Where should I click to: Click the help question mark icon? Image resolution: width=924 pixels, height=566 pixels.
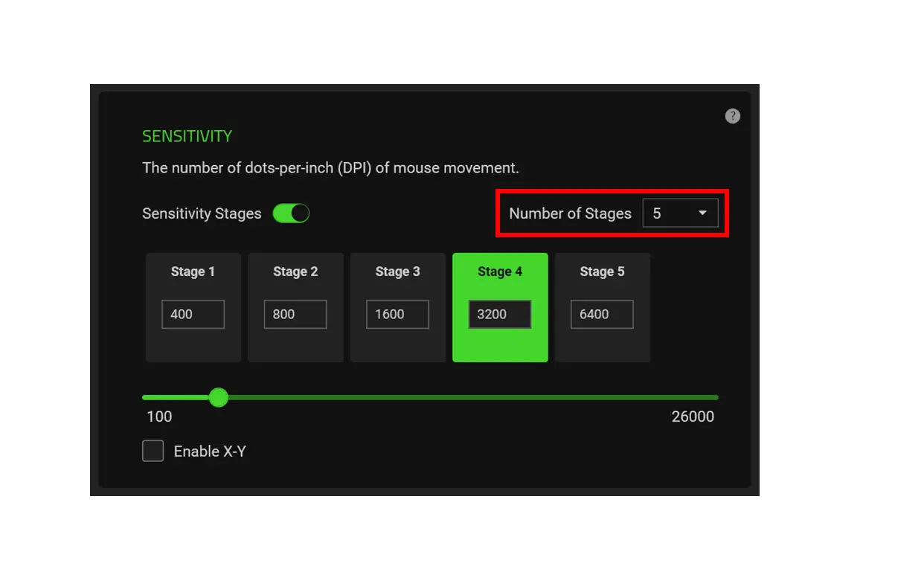click(x=732, y=116)
